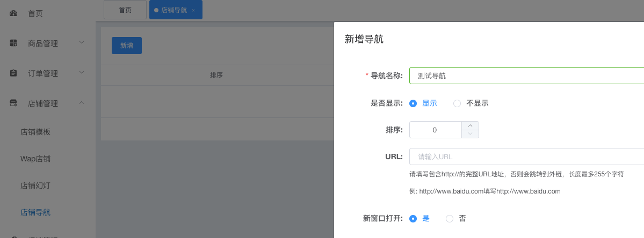Increase 排序 value with up arrow

pyautogui.click(x=471, y=125)
